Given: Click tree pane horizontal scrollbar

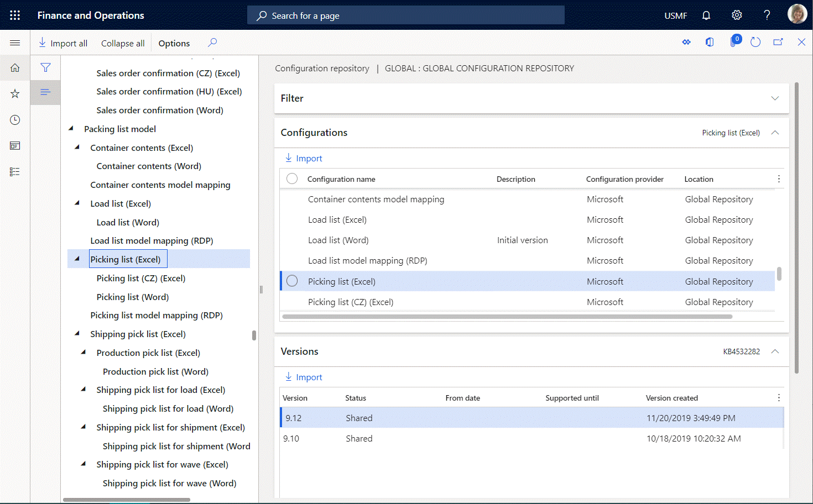Looking at the screenshot, I should [x=127, y=500].
